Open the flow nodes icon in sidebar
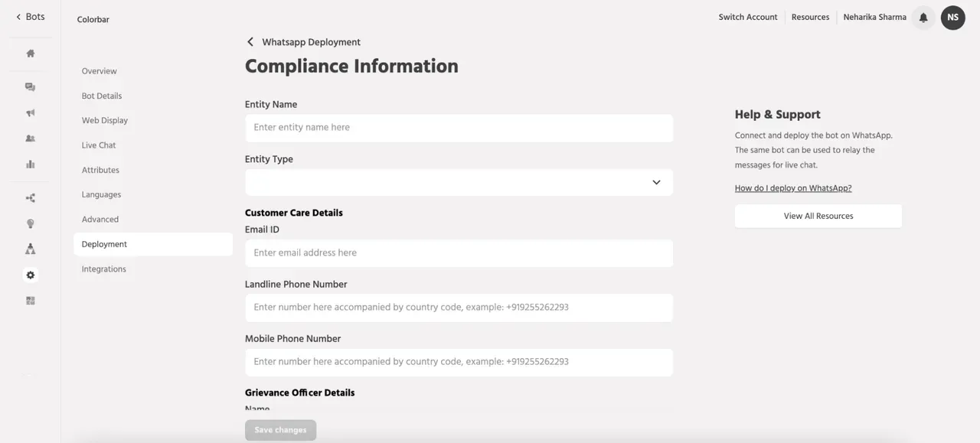980x443 pixels. point(31,198)
